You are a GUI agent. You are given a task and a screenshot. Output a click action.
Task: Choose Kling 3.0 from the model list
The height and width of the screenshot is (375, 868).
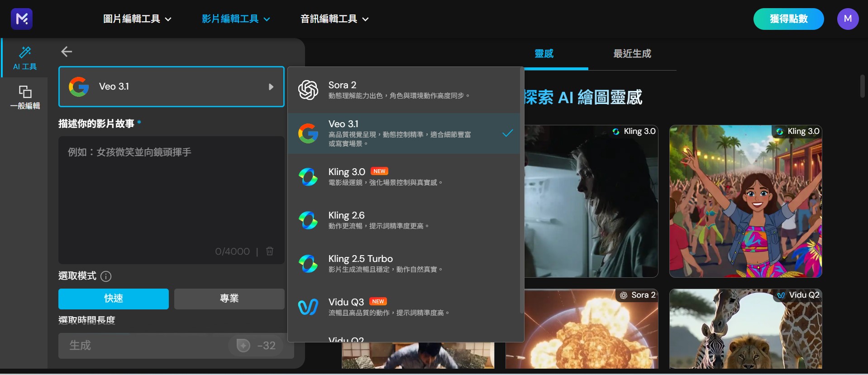(x=404, y=176)
